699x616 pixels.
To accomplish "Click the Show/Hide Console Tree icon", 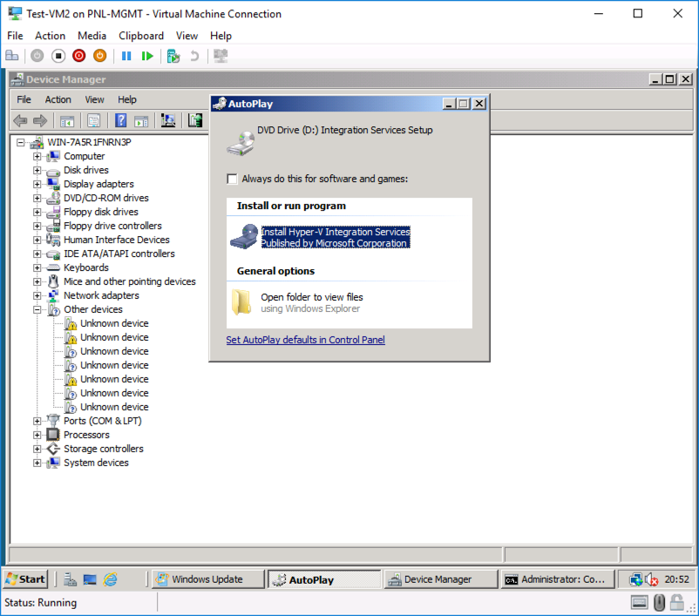I will (x=67, y=120).
